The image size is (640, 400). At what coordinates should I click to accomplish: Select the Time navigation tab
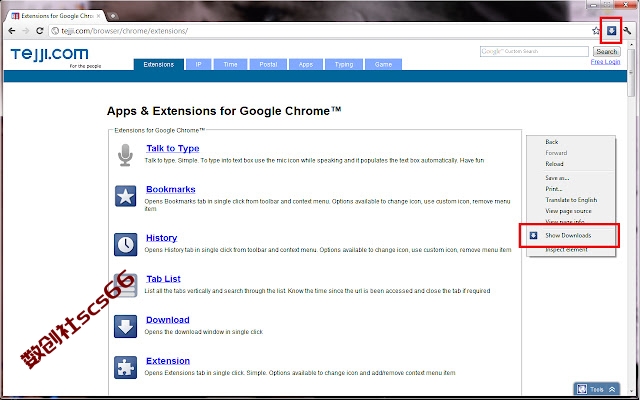230,64
